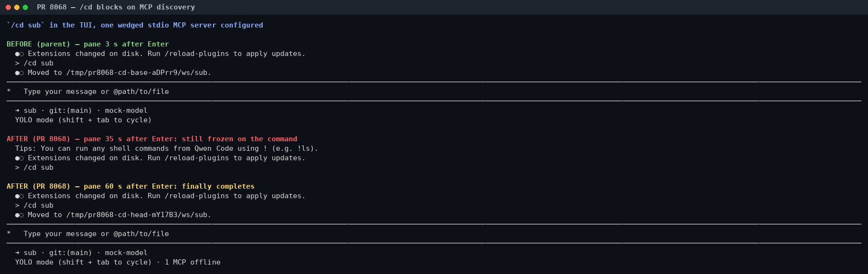
Task: Click the '1 MCP offline' status text
Action: coord(193,262)
